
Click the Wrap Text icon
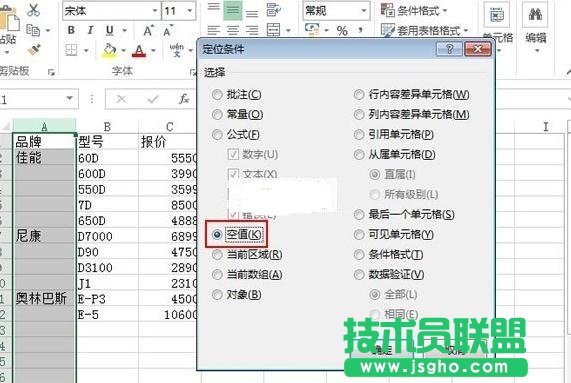(273, 10)
